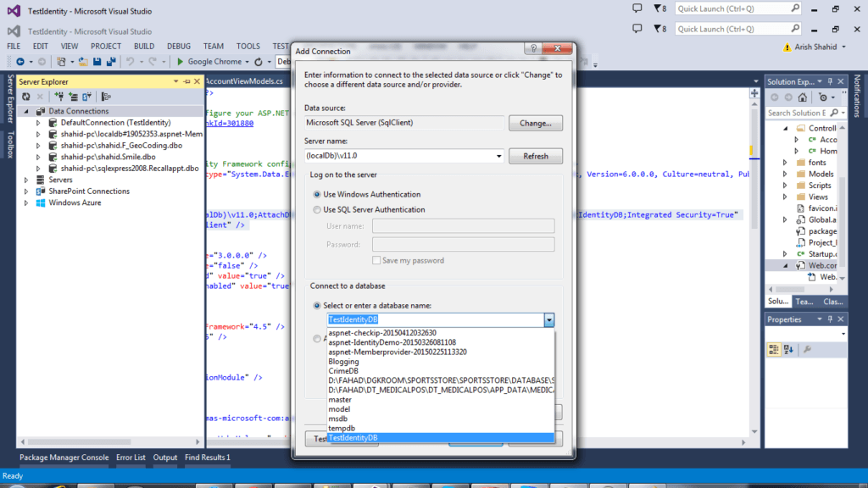Click the Navigate Backward arrow in the toolbar

coord(20,61)
